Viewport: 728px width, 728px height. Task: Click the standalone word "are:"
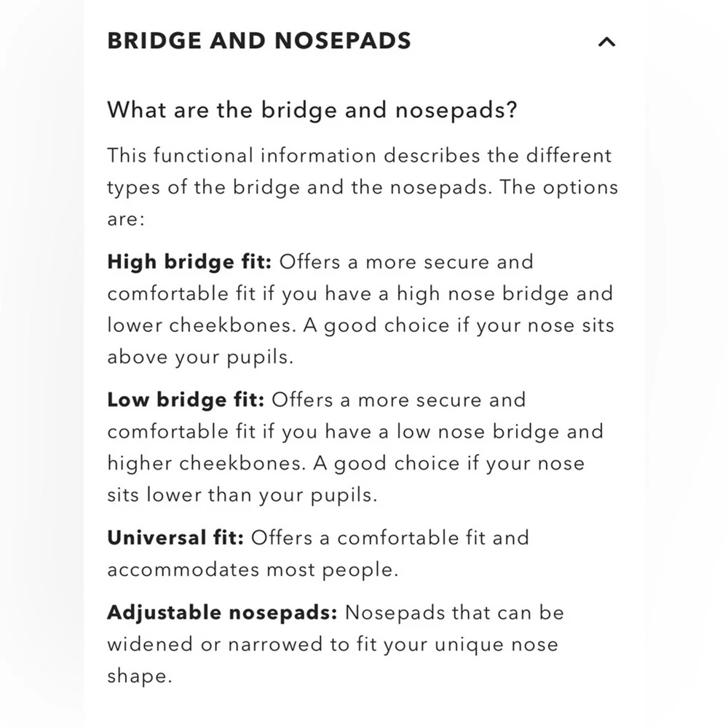click(x=126, y=219)
